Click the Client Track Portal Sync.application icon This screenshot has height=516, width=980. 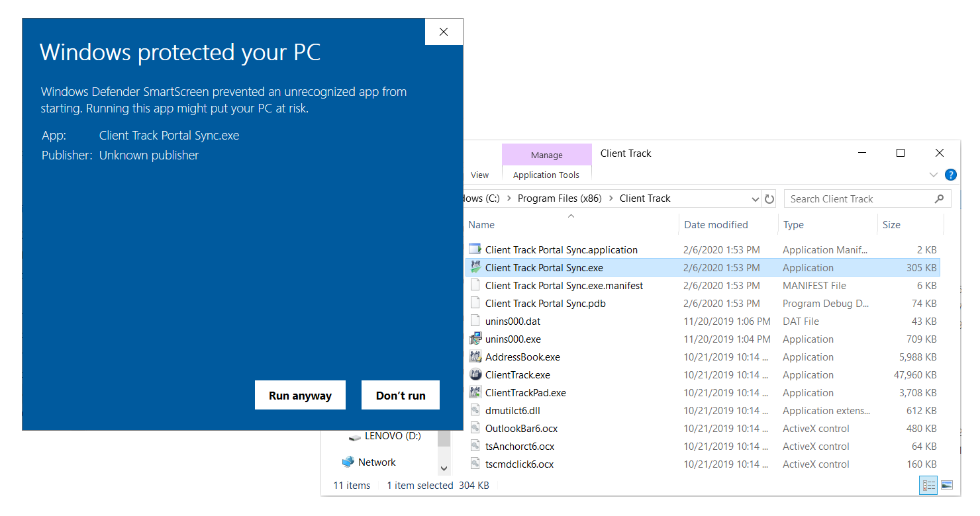(475, 249)
